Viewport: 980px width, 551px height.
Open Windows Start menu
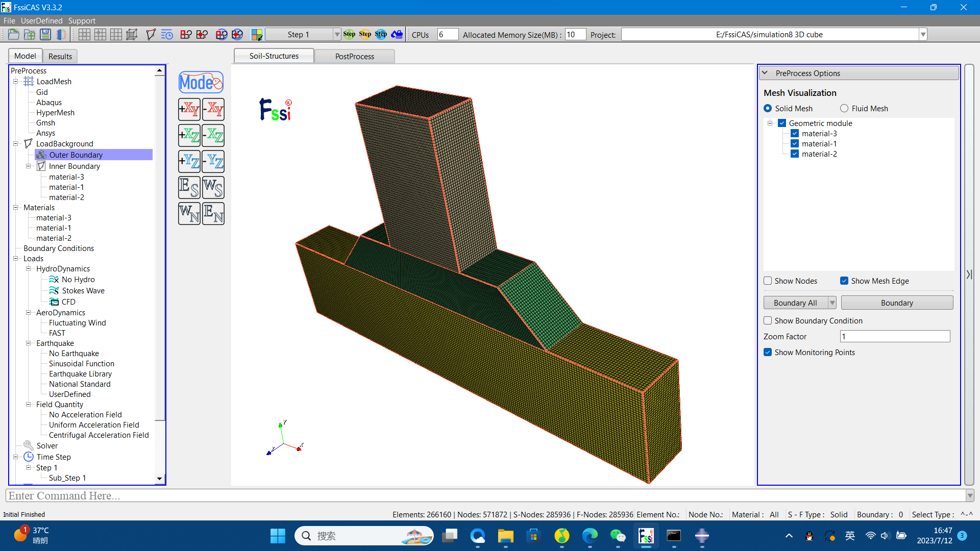tap(278, 536)
